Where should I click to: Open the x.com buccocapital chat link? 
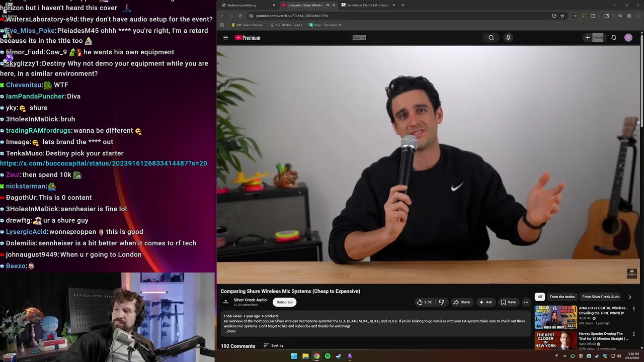[x=104, y=163]
